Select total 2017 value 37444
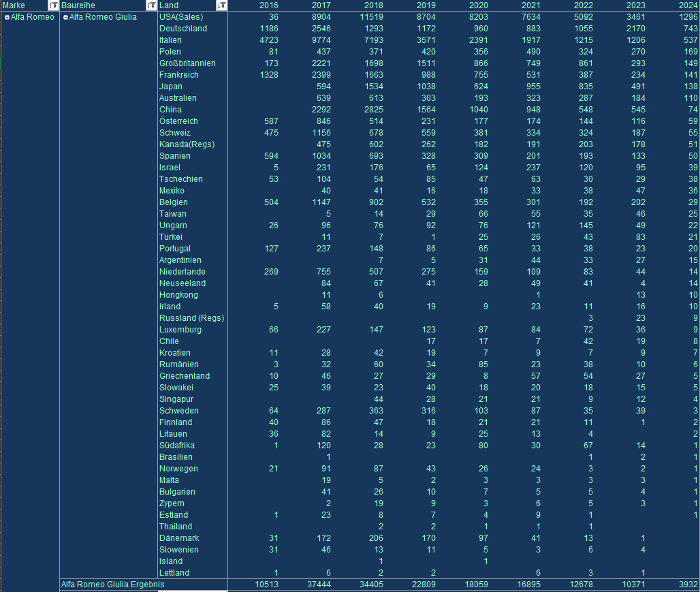This screenshot has height=592, width=700. (x=319, y=585)
